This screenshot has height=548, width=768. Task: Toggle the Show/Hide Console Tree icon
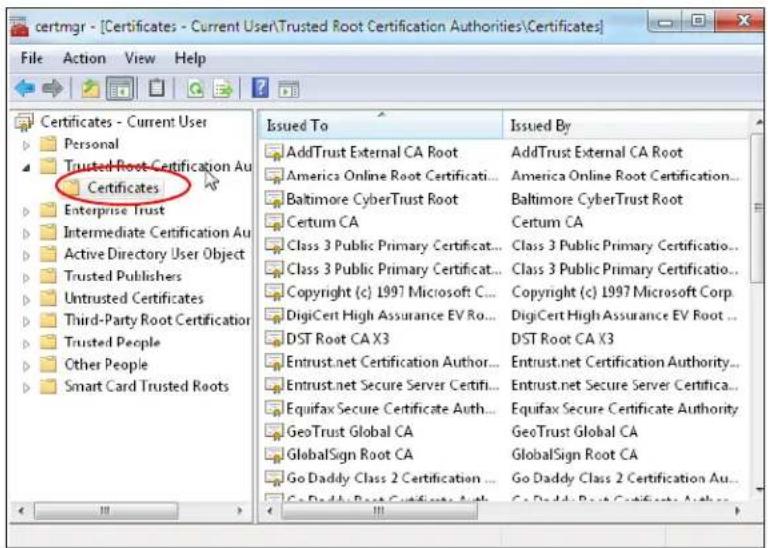tap(120, 89)
